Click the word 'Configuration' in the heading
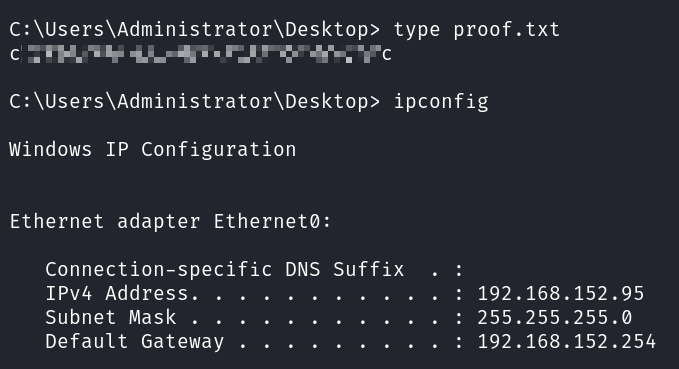The width and height of the screenshot is (679, 369). pos(219,150)
